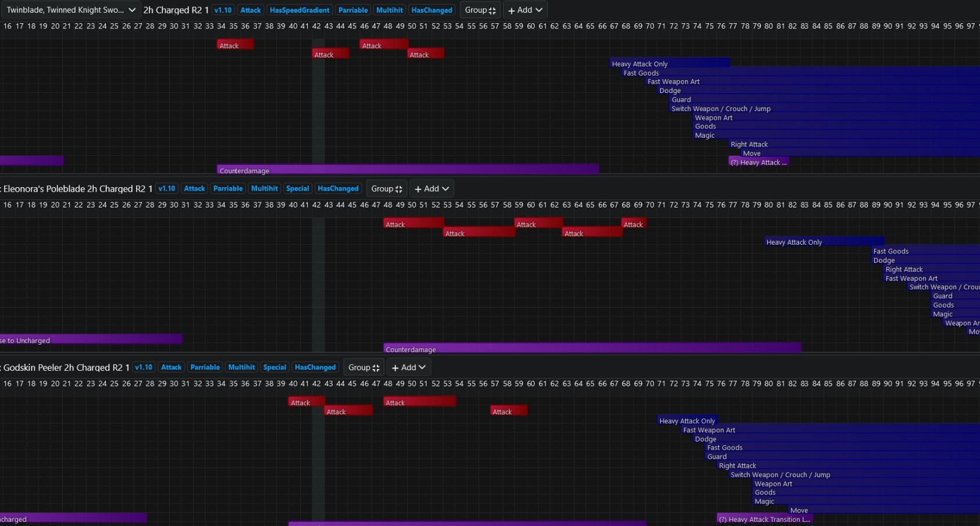Toggle the Multihit tag on Twinblade row
This screenshot has height=526, width=980.
click(390, 10)
